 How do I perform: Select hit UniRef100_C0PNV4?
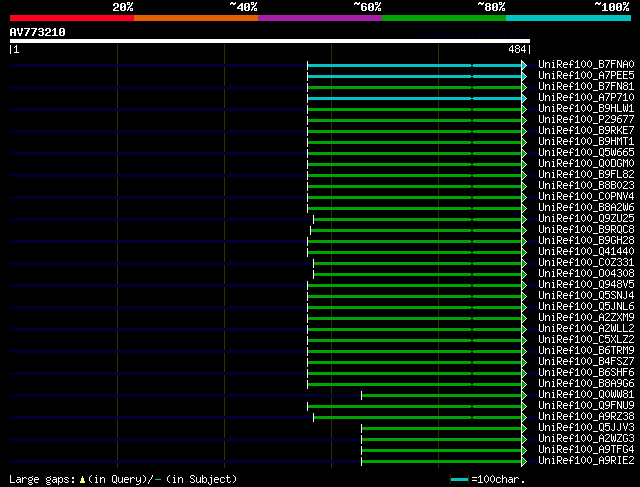click(586, 197)
